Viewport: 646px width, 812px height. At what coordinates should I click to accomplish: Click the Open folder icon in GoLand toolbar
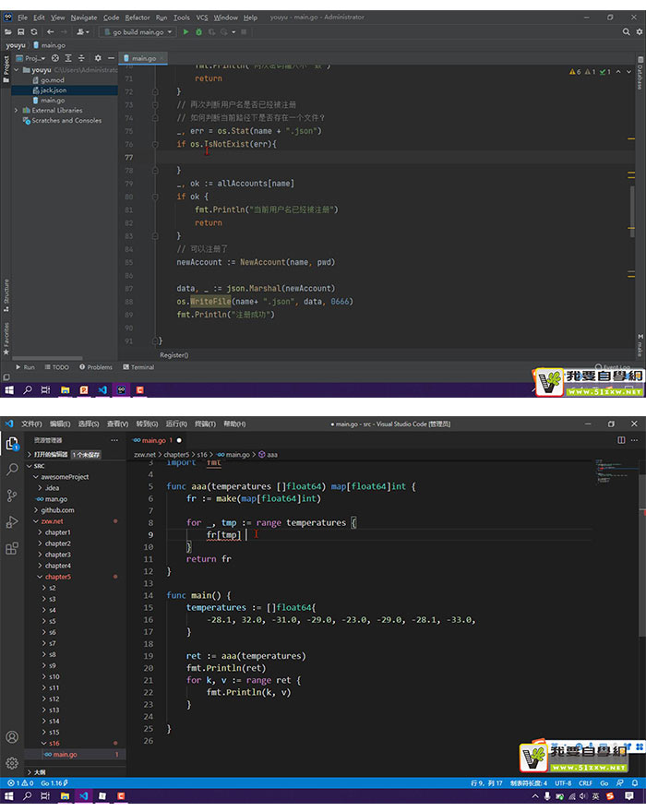8,32
